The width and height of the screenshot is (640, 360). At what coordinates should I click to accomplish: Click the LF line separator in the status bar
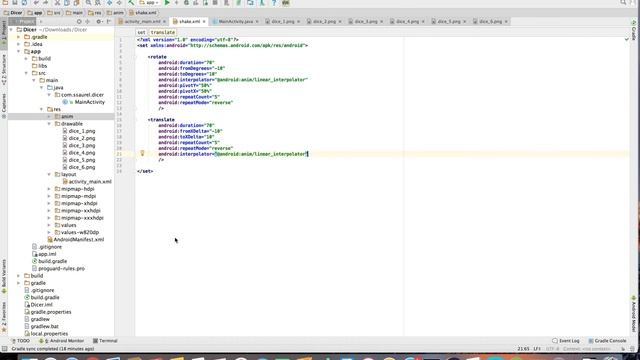pyautogui.click(x=537, y=349)
